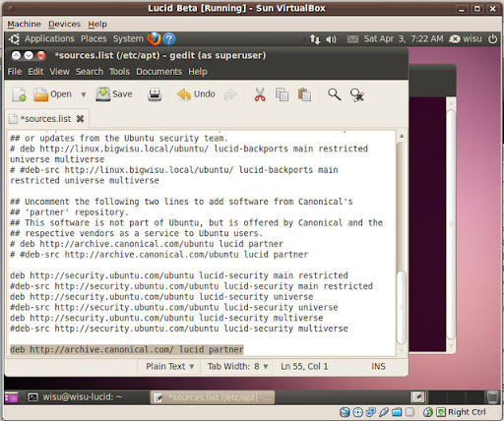Screen dimensions: 504x421
Task: Click the VirtualBox shared folders status icon
Action: [x=397, y=412]
